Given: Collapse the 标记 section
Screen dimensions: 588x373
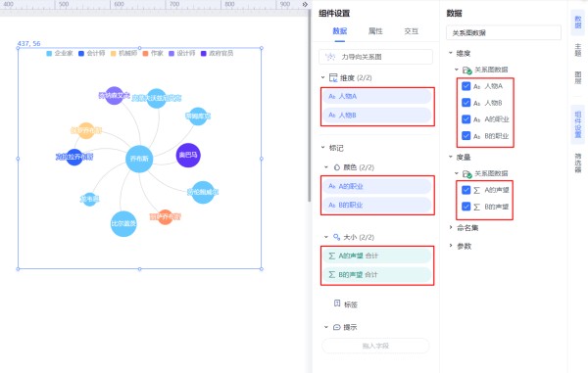Looking at the screenshot, I should (x=322, y=148).
